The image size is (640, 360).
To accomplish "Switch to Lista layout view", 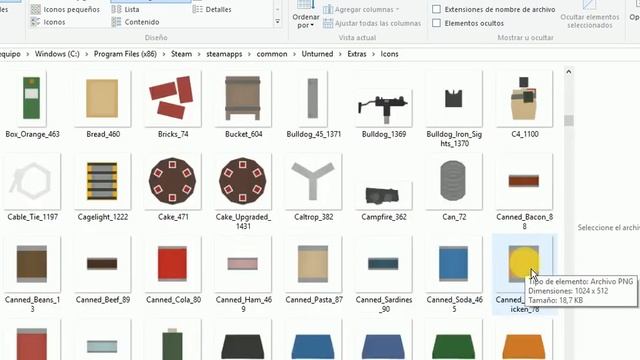I will [125, 9].
